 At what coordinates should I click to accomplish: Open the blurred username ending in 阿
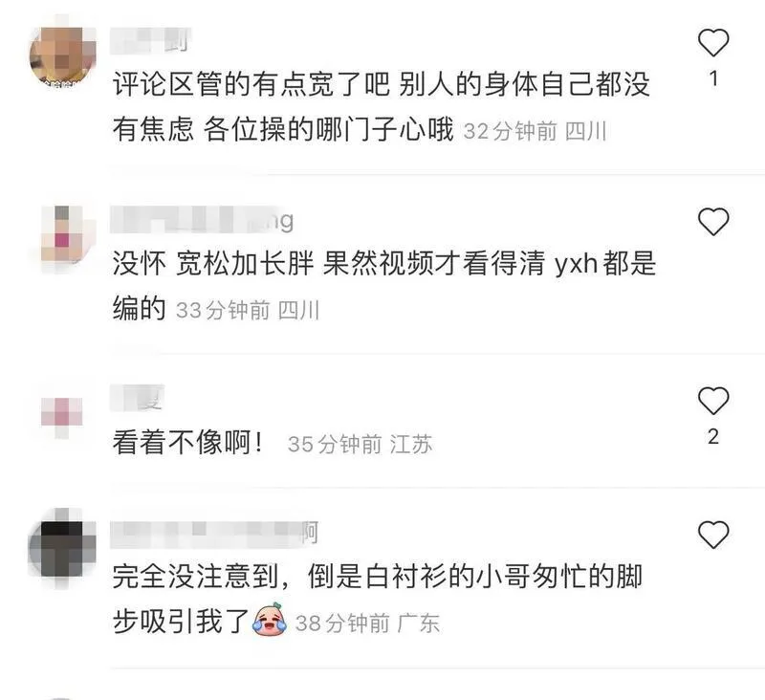[x=214, y=534]
